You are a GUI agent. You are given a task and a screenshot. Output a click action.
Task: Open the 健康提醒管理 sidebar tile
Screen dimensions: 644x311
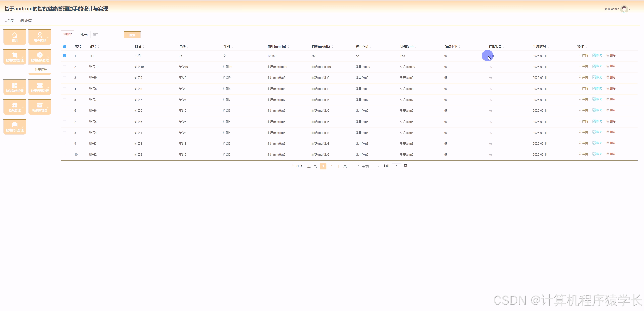point(40,87)
